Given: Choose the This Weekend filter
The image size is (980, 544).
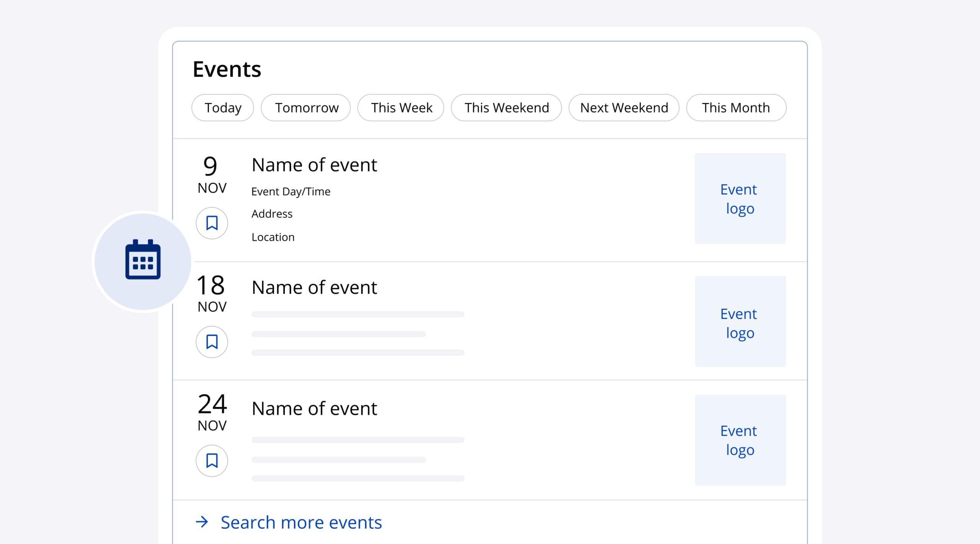Looking at the screenshot, I should 506,108.
